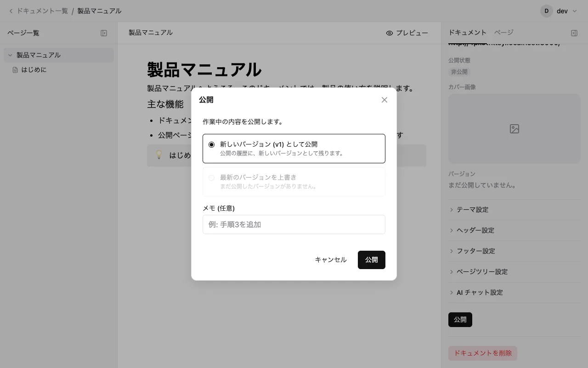Image resolution: width=588 pixels, height=368 pixels.
Task: Expand AI チャット設定 section
Action: tap(514, 293)
